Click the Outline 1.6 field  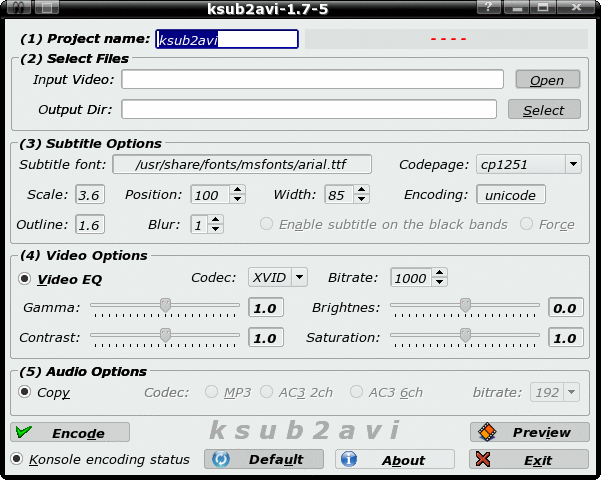point(90,224)
